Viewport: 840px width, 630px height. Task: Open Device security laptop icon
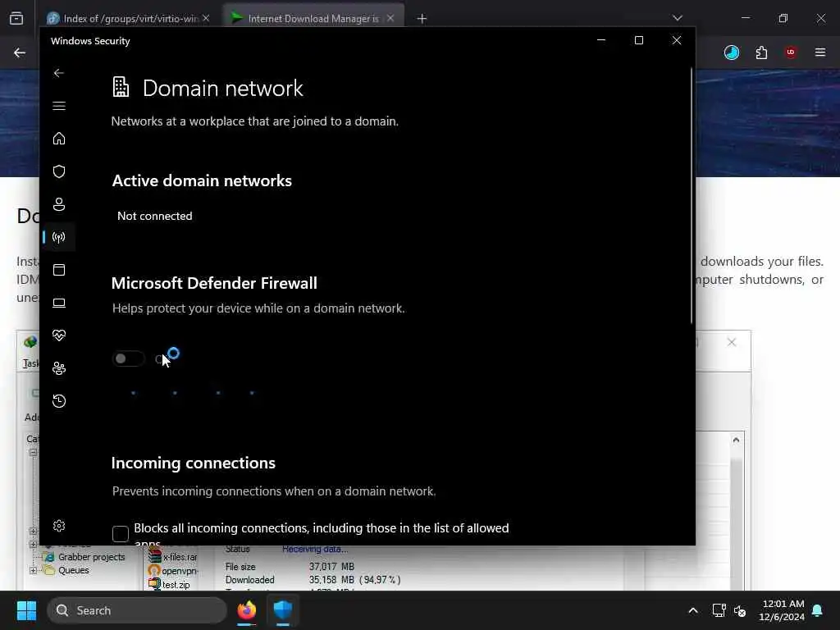[x=59, y=303]
